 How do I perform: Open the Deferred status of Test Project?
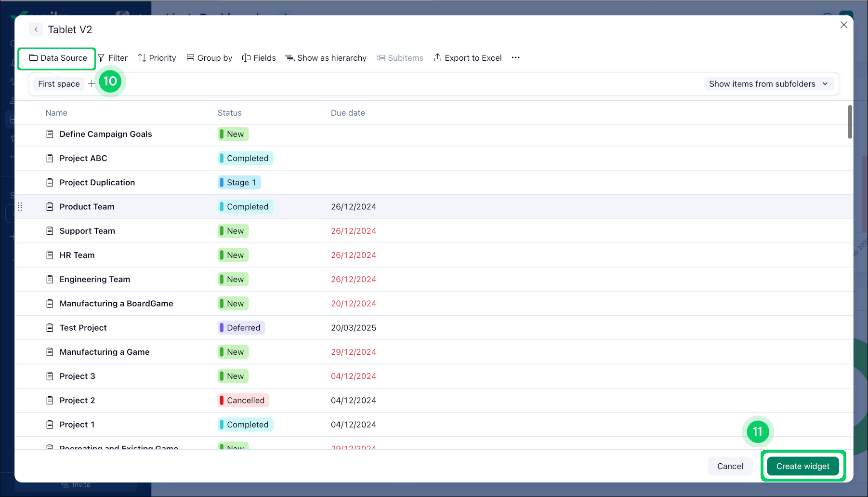point(241,328)
